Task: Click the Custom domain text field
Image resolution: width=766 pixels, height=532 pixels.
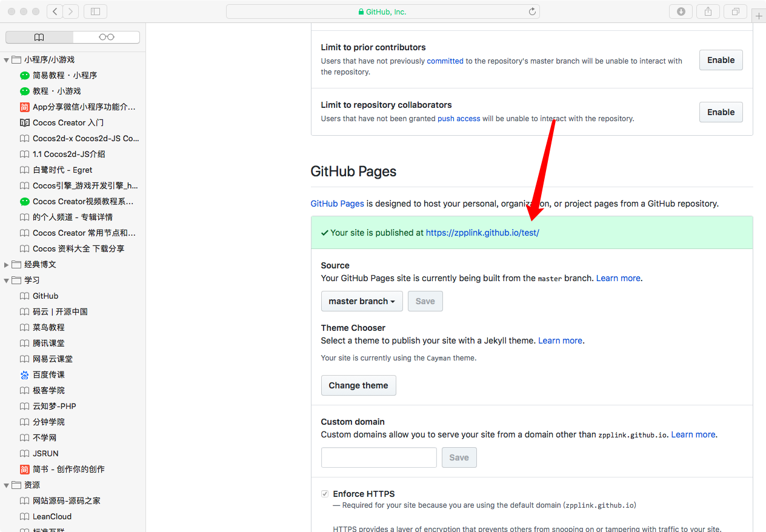Action: point(379,457)
